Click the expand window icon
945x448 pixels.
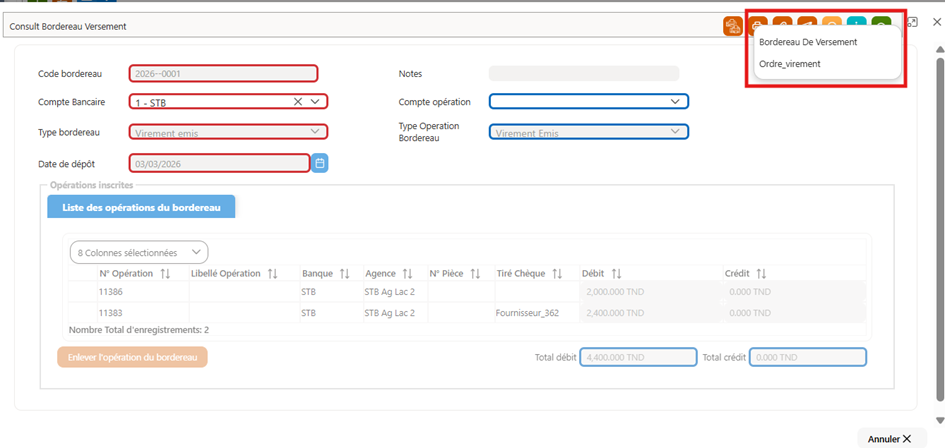[x=912, y=22]
